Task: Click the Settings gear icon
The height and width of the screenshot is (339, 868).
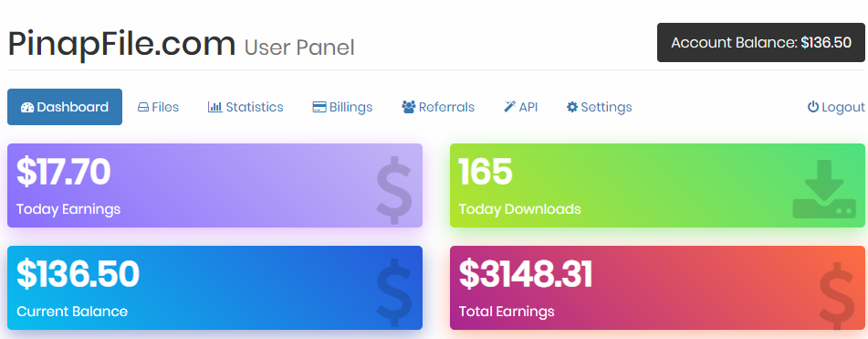Action: click(x=572, y=107)
